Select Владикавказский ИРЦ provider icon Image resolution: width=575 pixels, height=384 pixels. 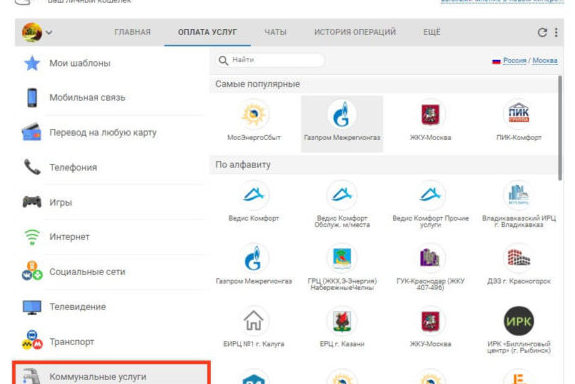pos(519,195)
